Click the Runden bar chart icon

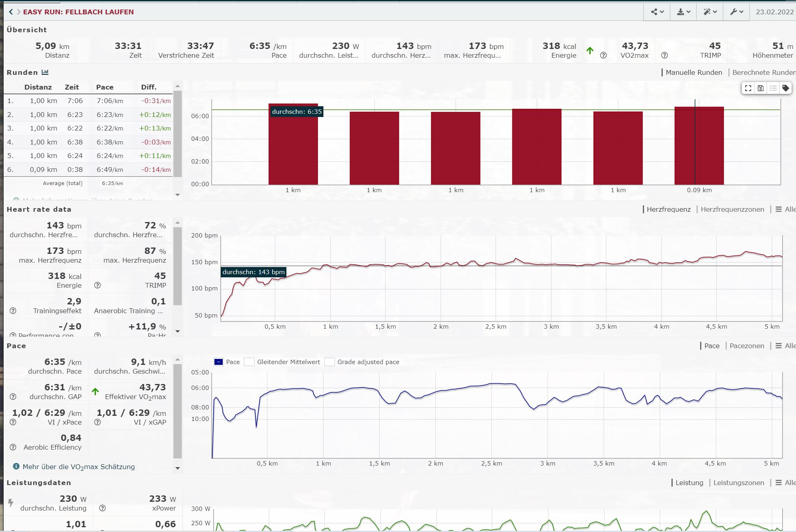(45, 72)
